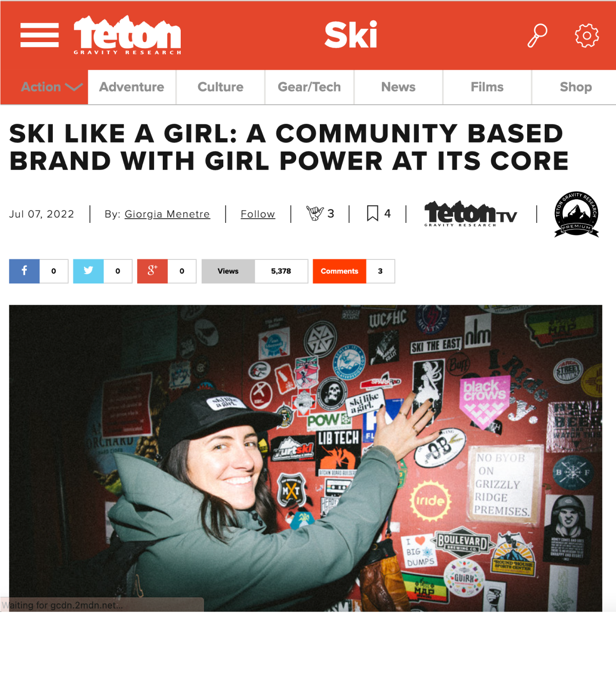Open the Shop tab

point(575,87)
